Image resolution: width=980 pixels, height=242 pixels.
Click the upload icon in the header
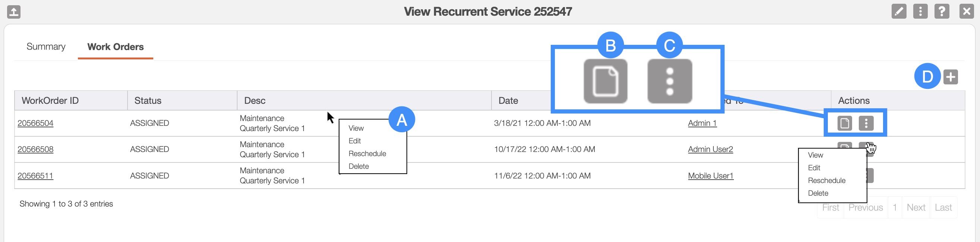pyautogui.click(x=14, y=12)
